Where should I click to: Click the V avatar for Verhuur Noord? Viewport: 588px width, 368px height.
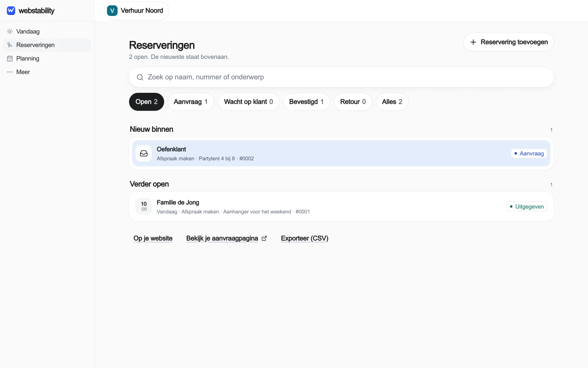[x=112, y=10]
